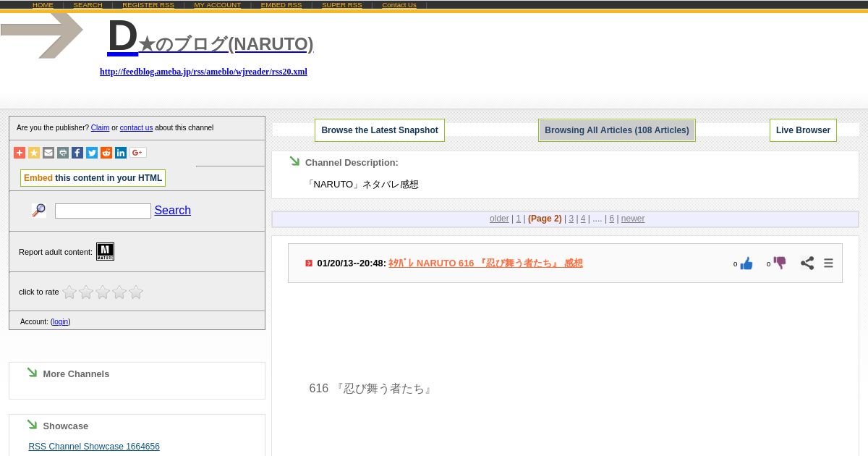
Task: Rate channel three stars
Action: (103, 292)
